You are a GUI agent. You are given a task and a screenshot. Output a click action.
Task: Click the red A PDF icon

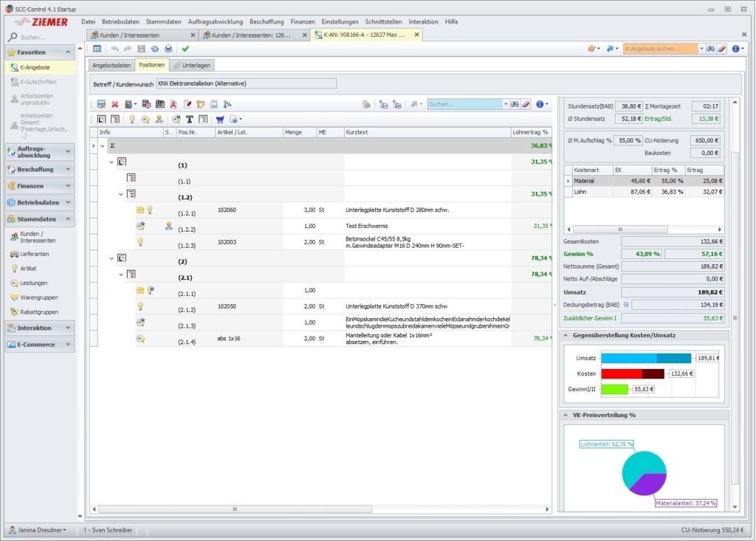click(173, 104)
